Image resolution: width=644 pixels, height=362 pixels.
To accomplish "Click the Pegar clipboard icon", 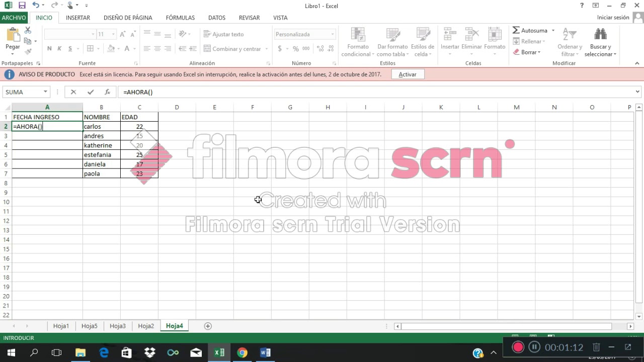I will tap(13, 35).
